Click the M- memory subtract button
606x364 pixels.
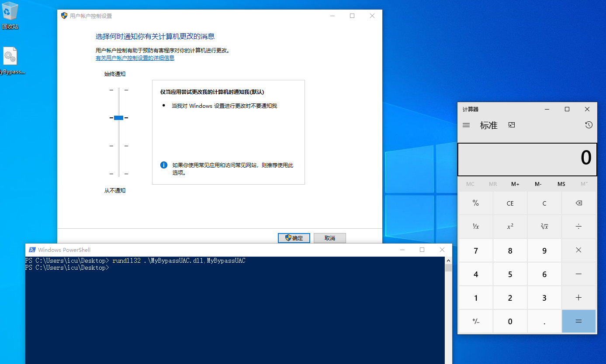click(x=538, y=184)
